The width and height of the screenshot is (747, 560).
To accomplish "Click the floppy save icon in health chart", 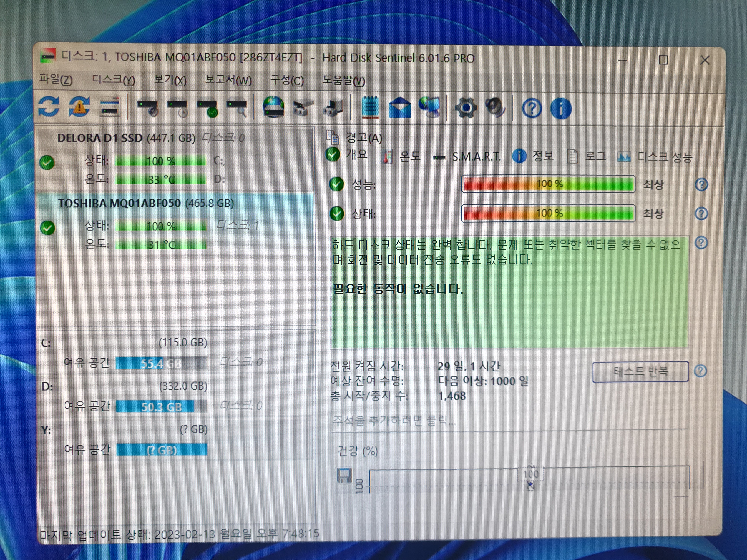I will (x=344, y=475).
